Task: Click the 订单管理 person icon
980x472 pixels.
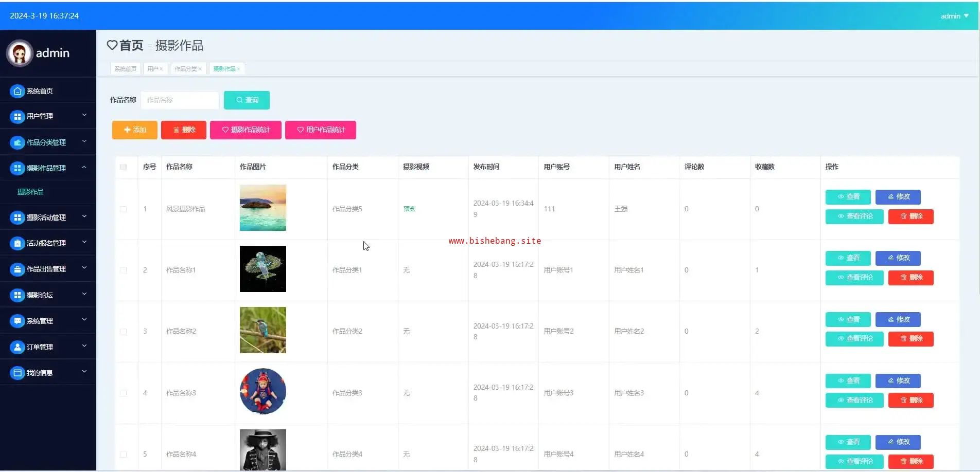Action: tap(17, 347)
